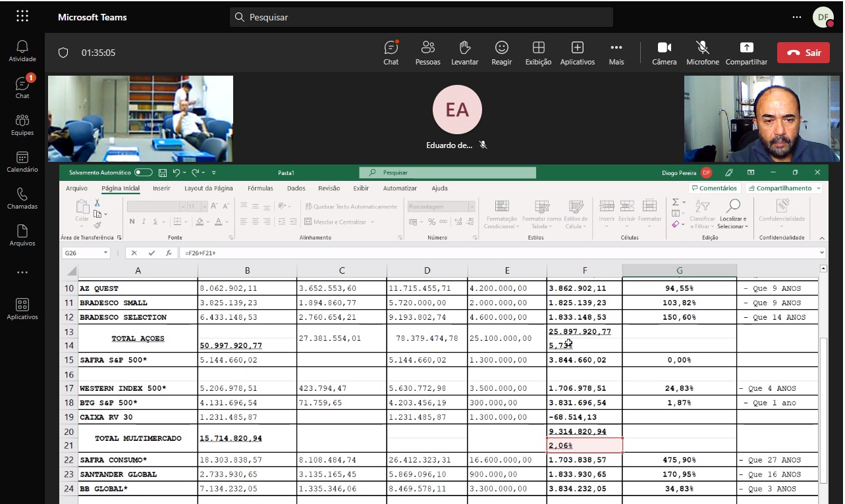Toggle Salvamento Automático switch in Excel
Viewport: 845px width, 504px height.
[x=143, y=172]
